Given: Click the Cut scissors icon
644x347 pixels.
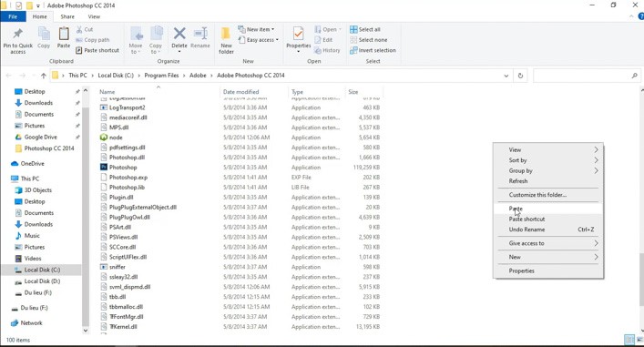Looking at the screenshot, I should [x=79, y=29].
